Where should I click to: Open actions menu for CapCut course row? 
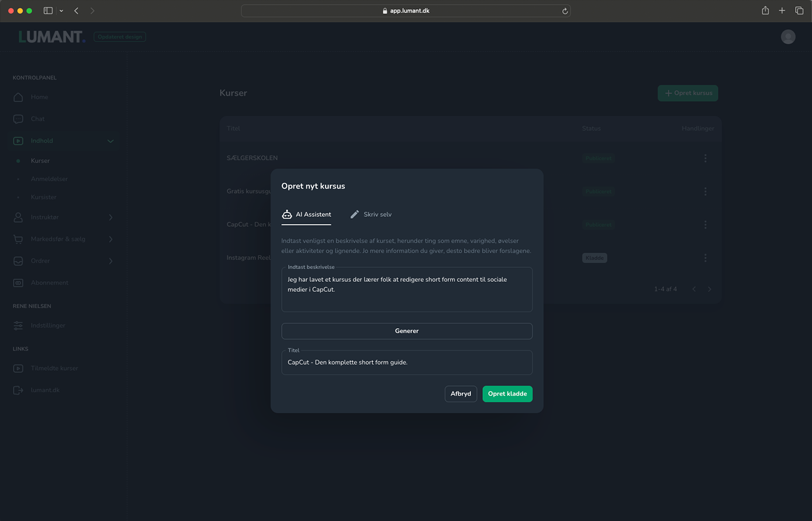[x=705, y=225]
